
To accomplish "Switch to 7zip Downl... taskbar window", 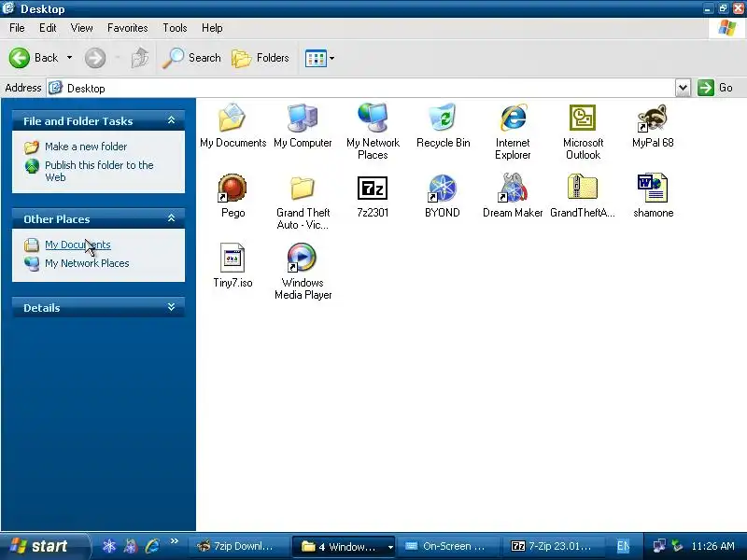I will coord(238,546).
